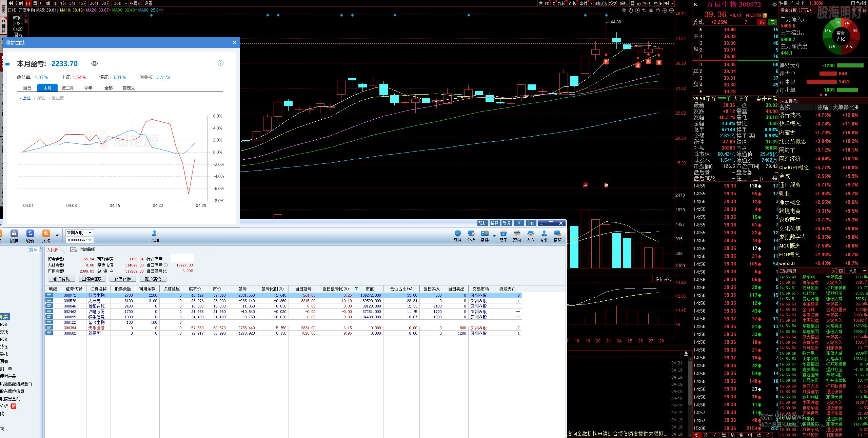Click the red 买 buy button
This screenshot has height=438, width=868.
[x=762, y=22]
